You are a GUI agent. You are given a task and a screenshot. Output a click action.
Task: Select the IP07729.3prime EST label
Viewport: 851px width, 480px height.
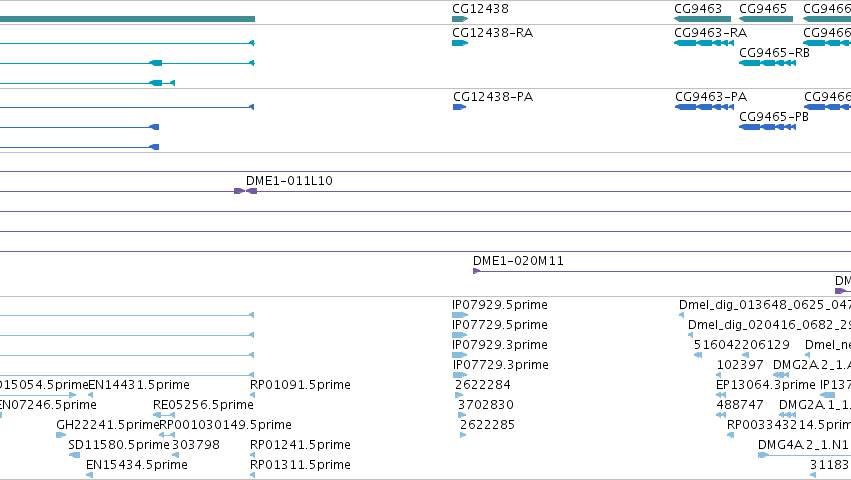(501, 365)
